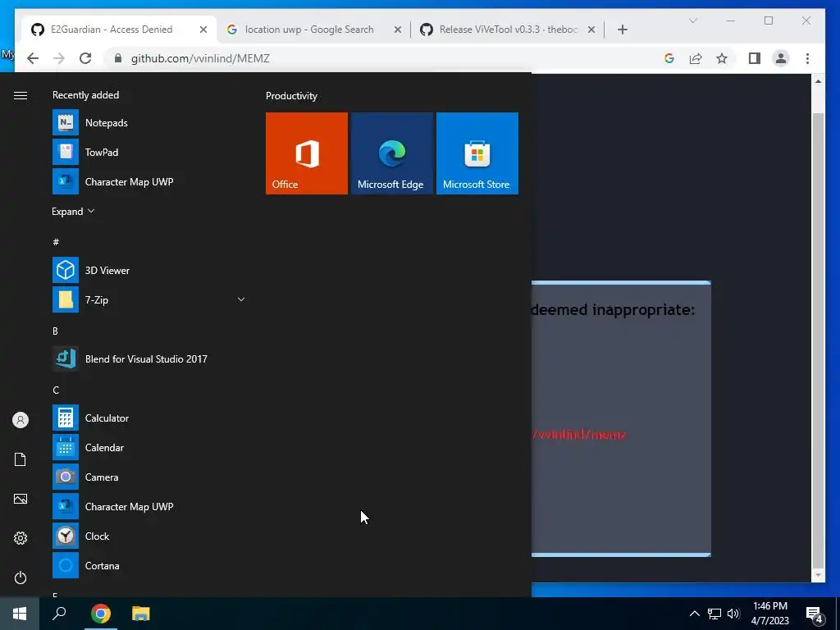The width and height of the screenshot is (840, 630).
Task: Open 3D Viewer app
Action: point(149,271)
